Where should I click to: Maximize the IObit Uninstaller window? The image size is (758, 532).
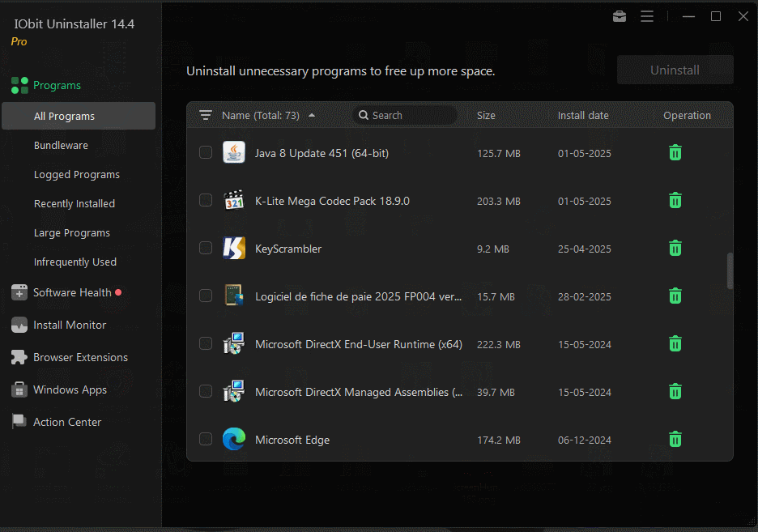tap(716, 16)
